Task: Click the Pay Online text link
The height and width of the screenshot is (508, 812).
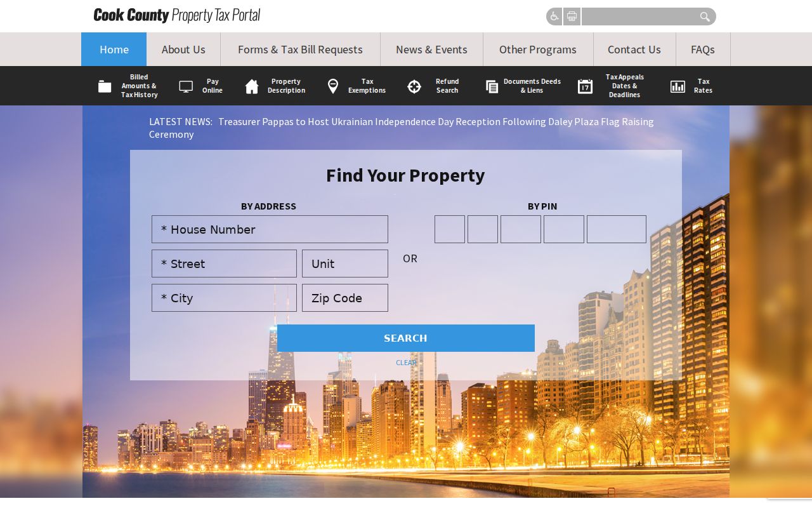Action: (x=213, y=86)
